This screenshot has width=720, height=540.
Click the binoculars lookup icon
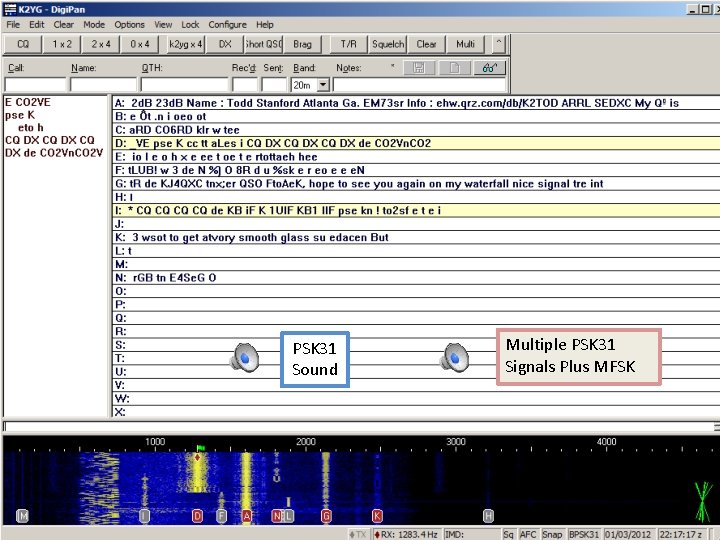tap(489, 68)
